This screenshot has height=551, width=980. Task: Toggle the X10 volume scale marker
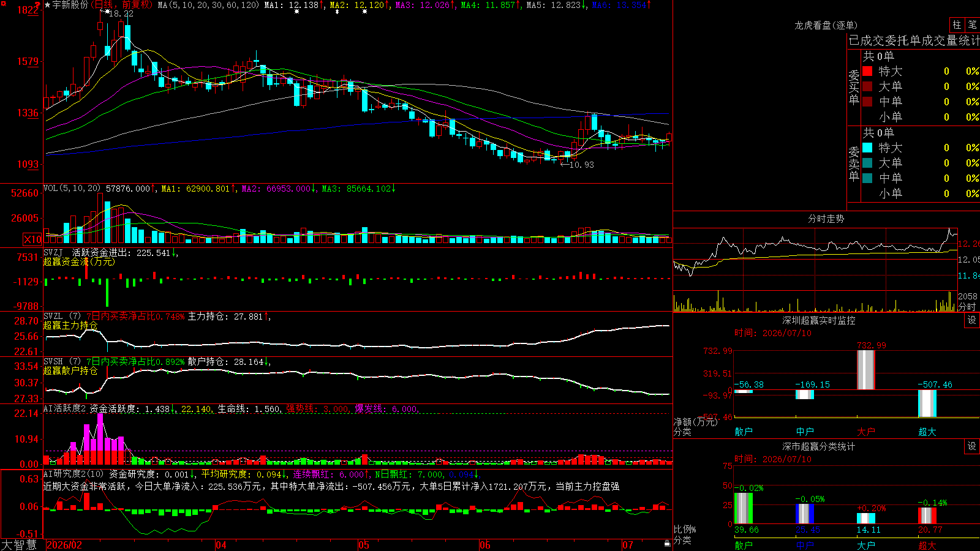tap(32, 239)
